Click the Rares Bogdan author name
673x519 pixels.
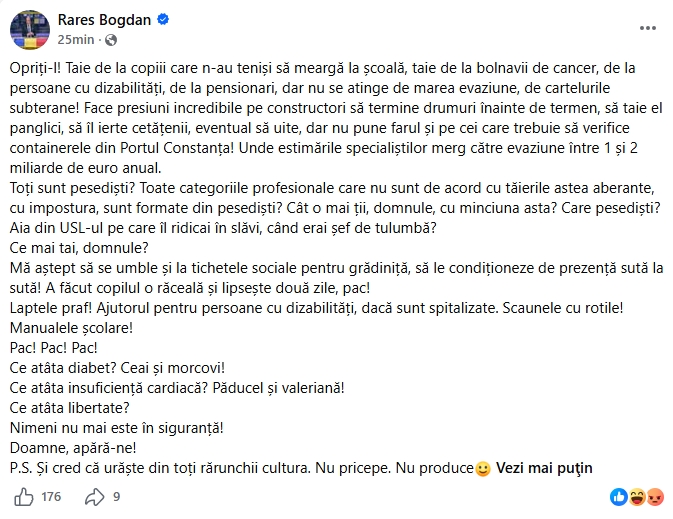(x=104, y=20)
